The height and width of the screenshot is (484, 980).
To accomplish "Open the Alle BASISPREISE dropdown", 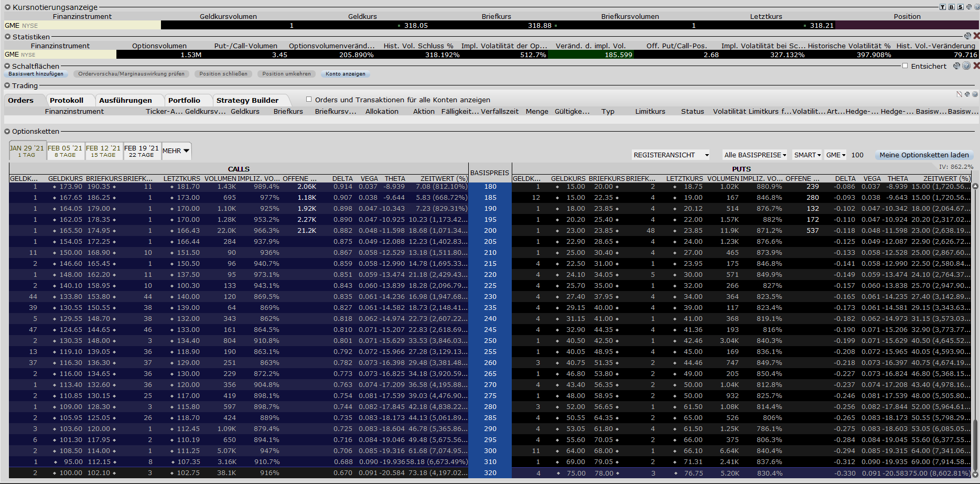I will tap(755, 155).
